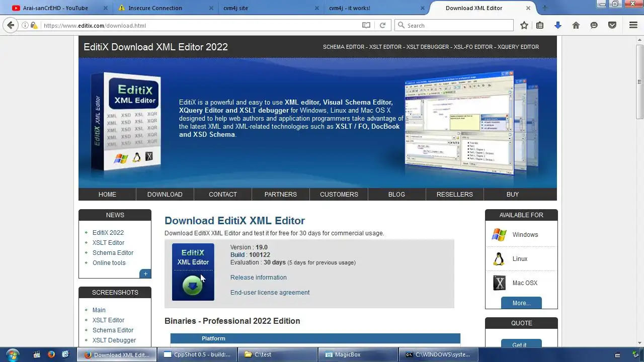Click the third quick launch icon
644x362 pixels.
(x=65, y=354)
